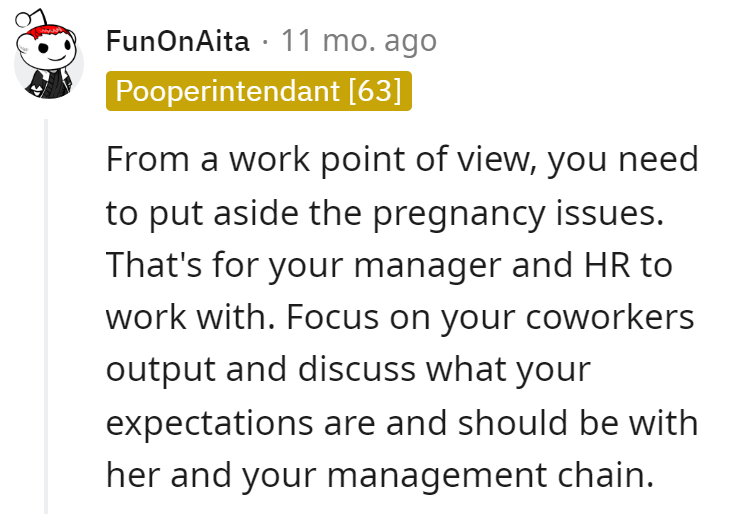The height and width of the screenshot is (514, 734).
Task: Click the "11 mo. ago" timestamp
Action: [359, 41]
